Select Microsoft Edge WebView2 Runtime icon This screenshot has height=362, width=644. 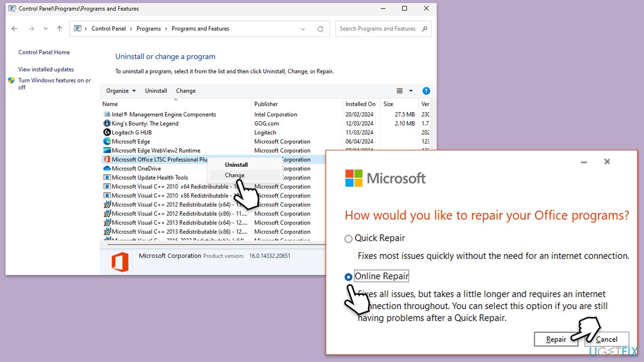[107, 151]
